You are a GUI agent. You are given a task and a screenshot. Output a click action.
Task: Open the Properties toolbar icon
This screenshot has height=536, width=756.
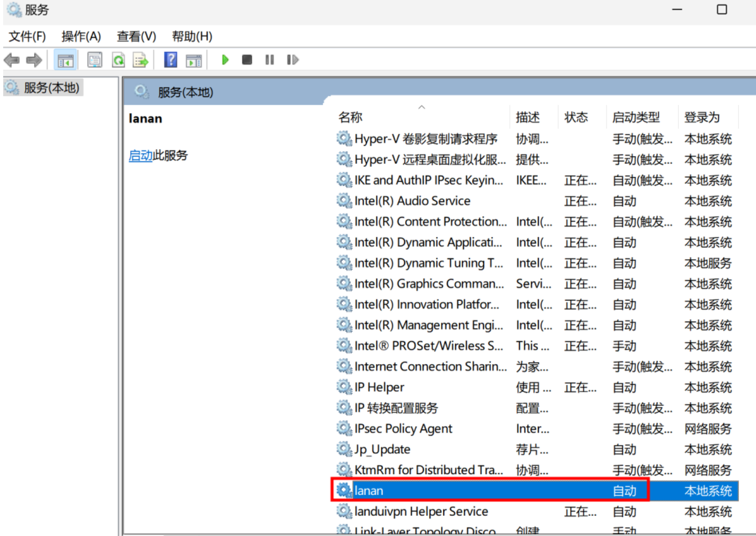(95, 60)
